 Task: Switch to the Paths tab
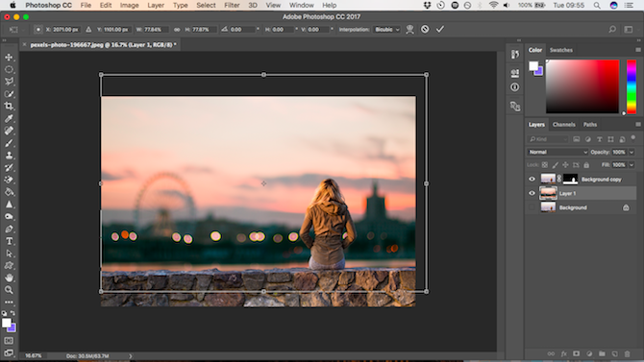pos(590,125)
